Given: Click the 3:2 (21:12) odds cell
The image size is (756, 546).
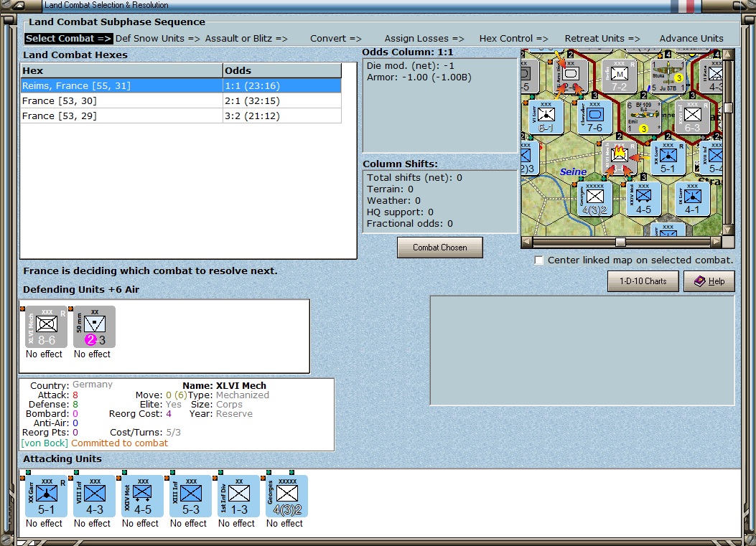Looking at the screenshot, I should click(x=282, y=116).
